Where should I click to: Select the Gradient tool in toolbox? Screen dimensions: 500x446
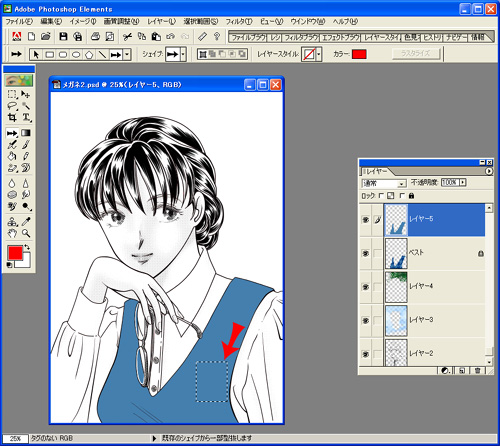(x=26, y=133)
